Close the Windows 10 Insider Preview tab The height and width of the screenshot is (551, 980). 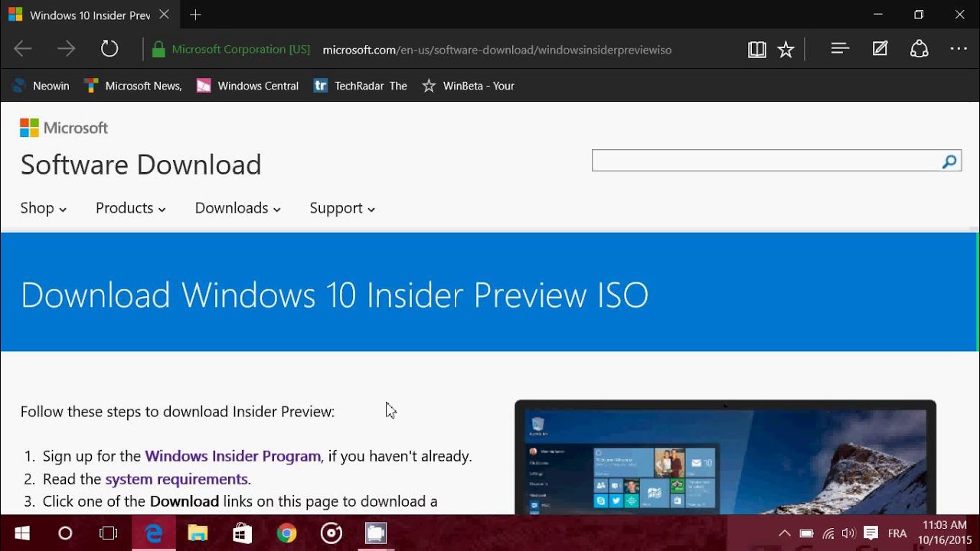click(x=164, y=15)
